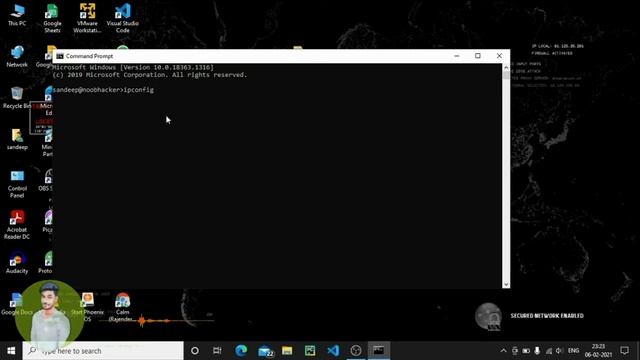Launch Microsoft Edge from taskbar
Image resolution: width=640 pixels, height=360 pixels.
[241, 351]
